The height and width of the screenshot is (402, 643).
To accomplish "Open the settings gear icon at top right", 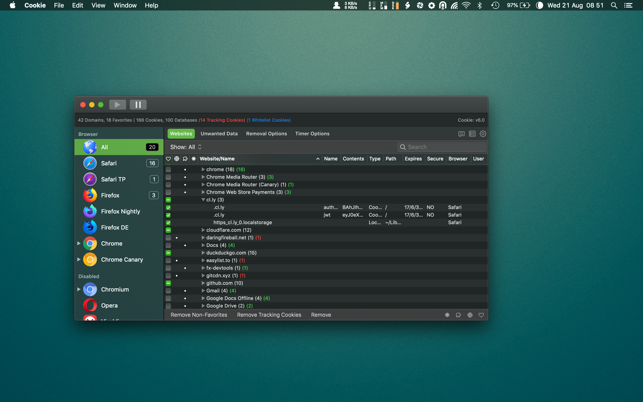I will point(483,134).
